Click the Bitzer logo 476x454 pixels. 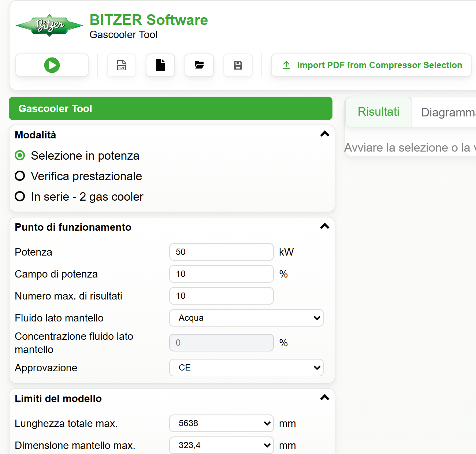[x=49, y=26]
